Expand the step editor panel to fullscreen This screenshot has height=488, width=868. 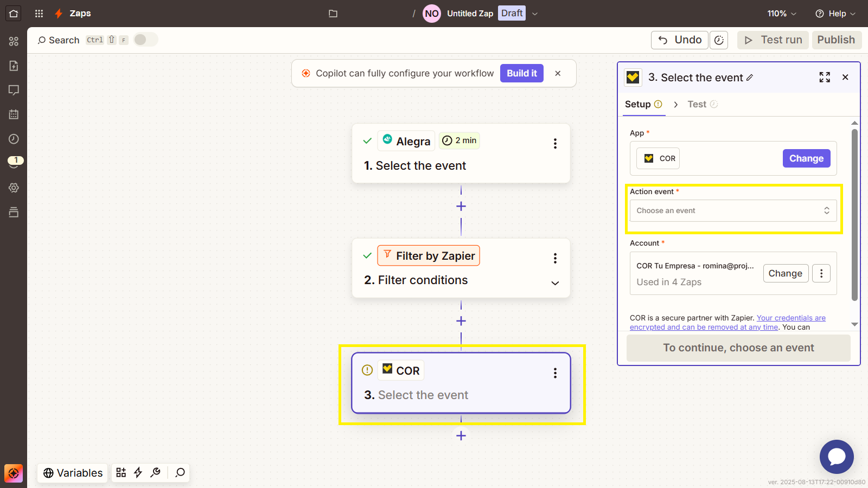(x=825, y=78)
